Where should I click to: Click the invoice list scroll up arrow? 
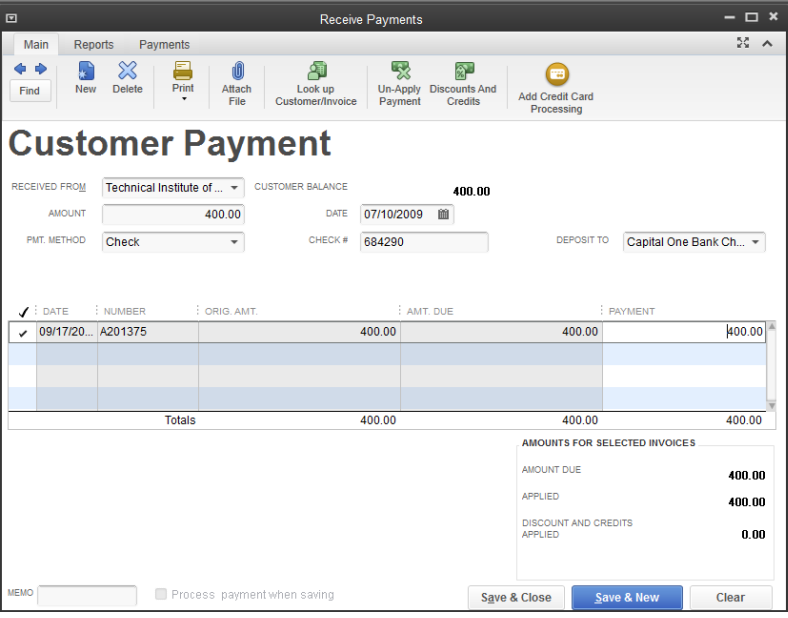tap(771, 327)
